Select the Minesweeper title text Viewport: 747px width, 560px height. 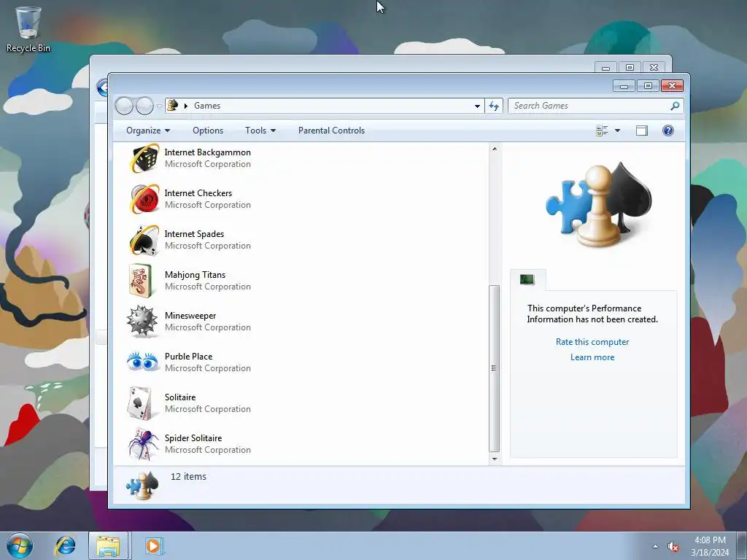tap(190, 316)
